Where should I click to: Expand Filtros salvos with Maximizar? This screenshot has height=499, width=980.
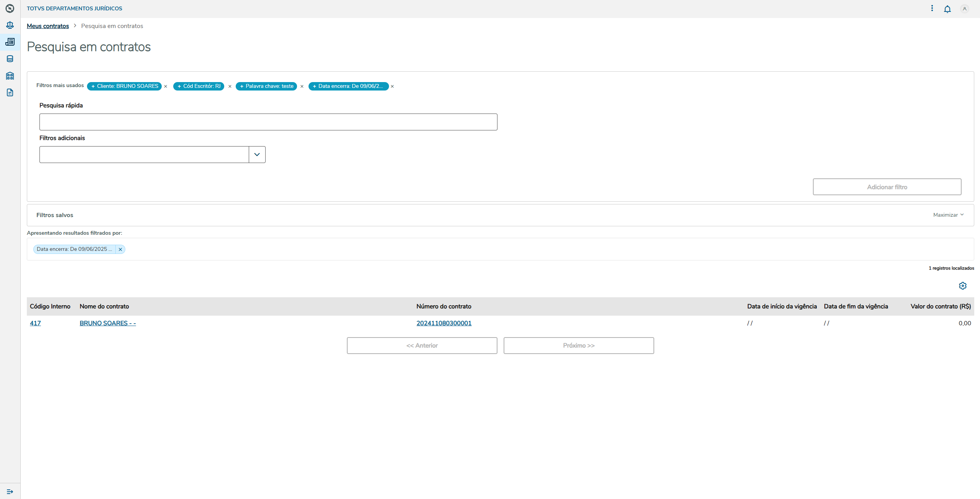click(948, 215)
